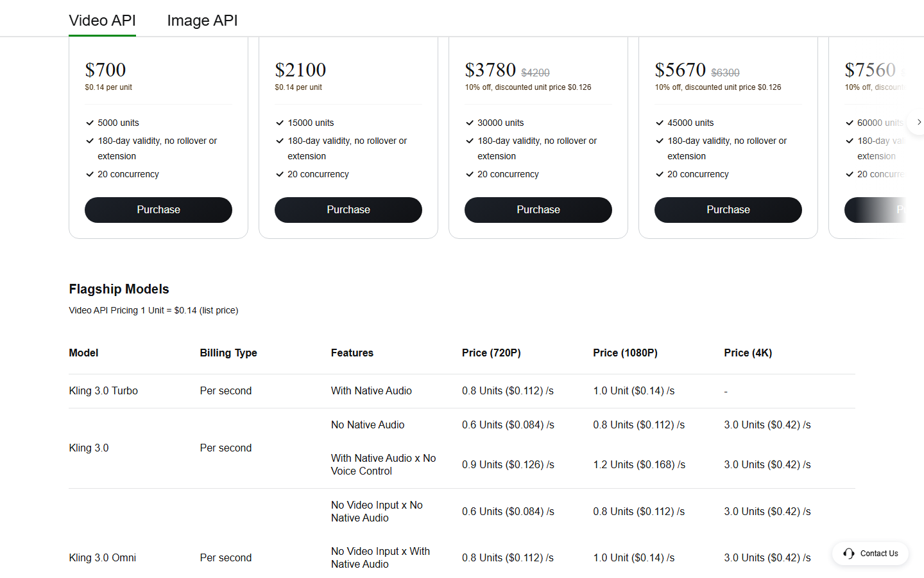Click "No Video Input x No Native Audio"

click(377, 511)
